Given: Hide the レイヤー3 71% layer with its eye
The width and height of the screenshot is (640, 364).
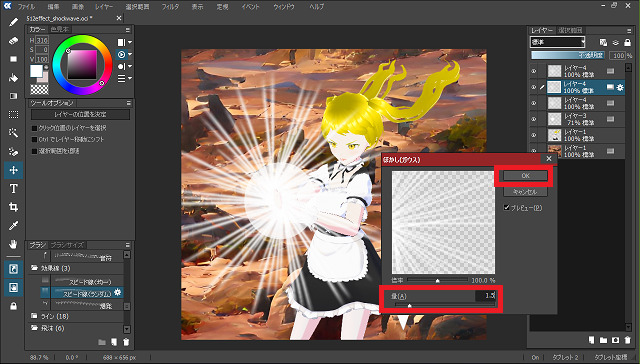Looking at the screenshot, I should click(533, 119).
